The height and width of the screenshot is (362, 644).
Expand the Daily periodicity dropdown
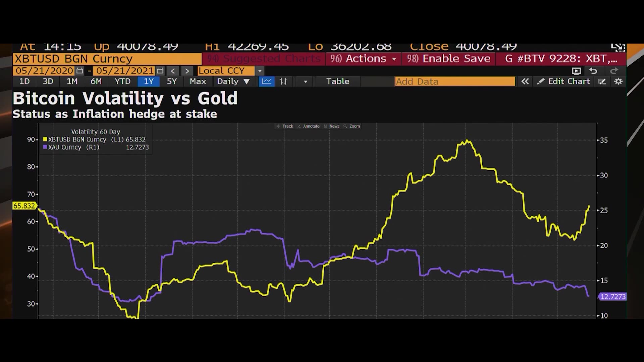click(x=233, y=81)
